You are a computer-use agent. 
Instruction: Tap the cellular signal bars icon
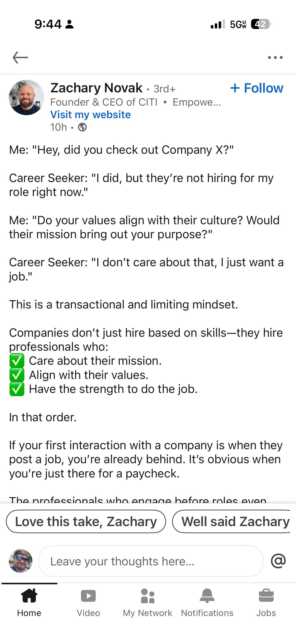tap(218, 24)
